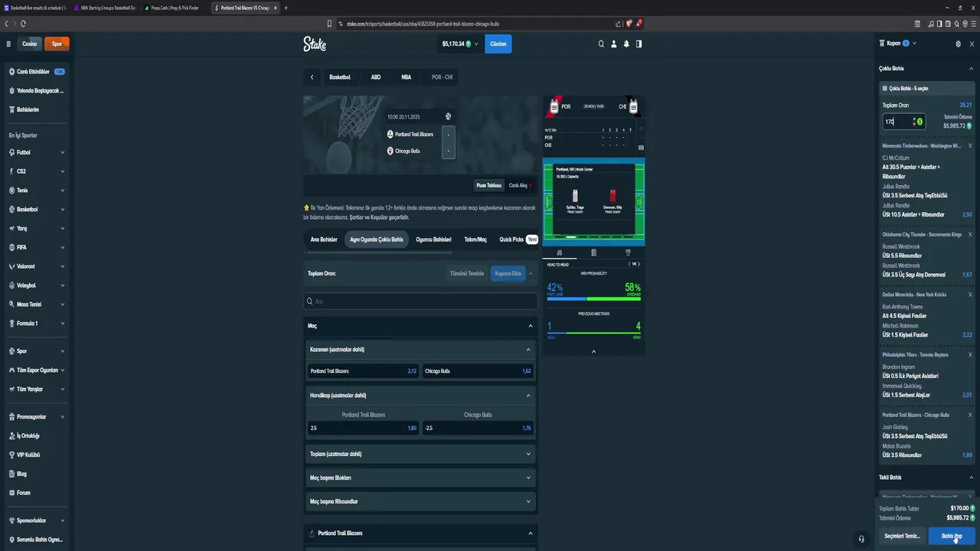
Task: Switch to Takım/Maç tab
Action: 475,240
